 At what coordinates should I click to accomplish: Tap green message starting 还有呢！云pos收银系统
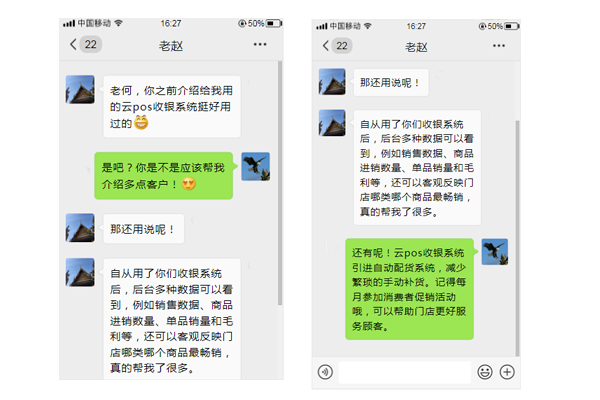[409, 289]
